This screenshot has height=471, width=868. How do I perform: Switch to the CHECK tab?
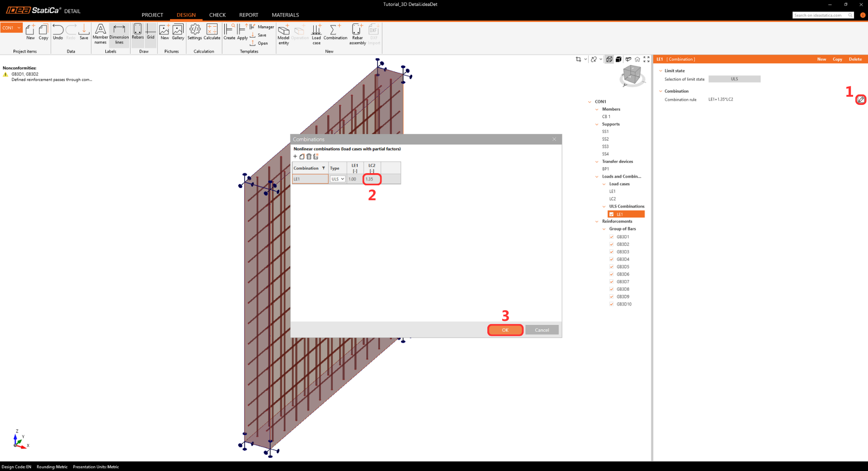(217, 15)
